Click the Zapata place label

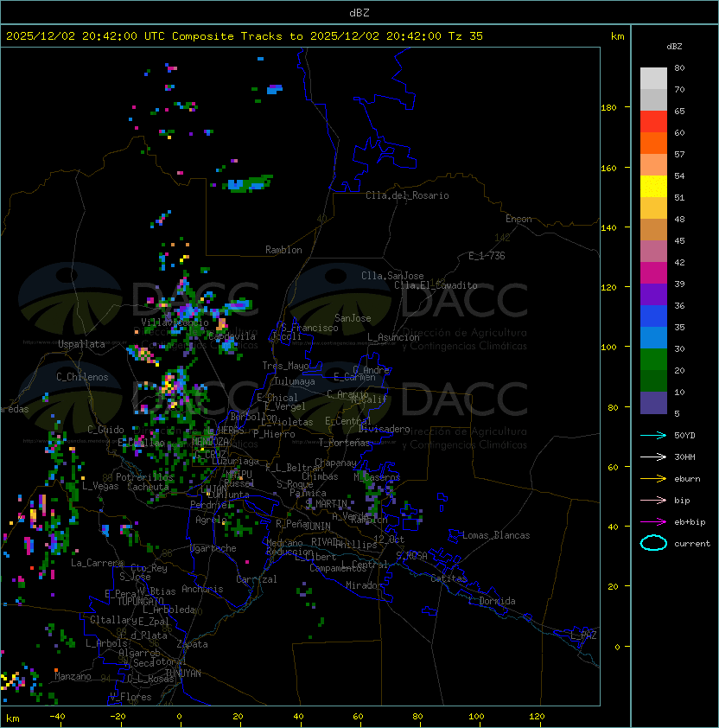coord(192,644)
